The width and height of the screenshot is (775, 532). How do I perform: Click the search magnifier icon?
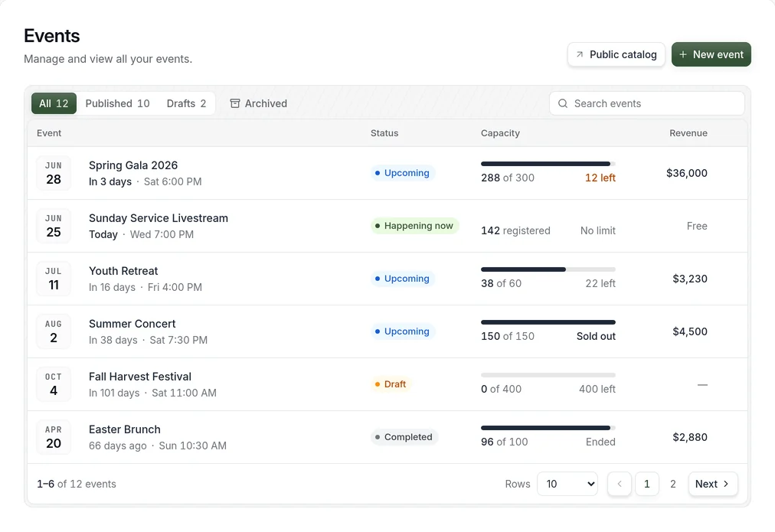(x=562, y=103)
